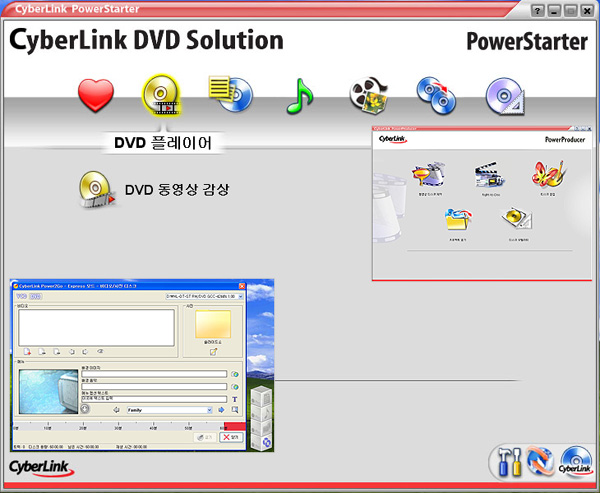The image size is (600, 493).
Task: Click the background music input field in Power2Go
Action: (x=154, y=387)
